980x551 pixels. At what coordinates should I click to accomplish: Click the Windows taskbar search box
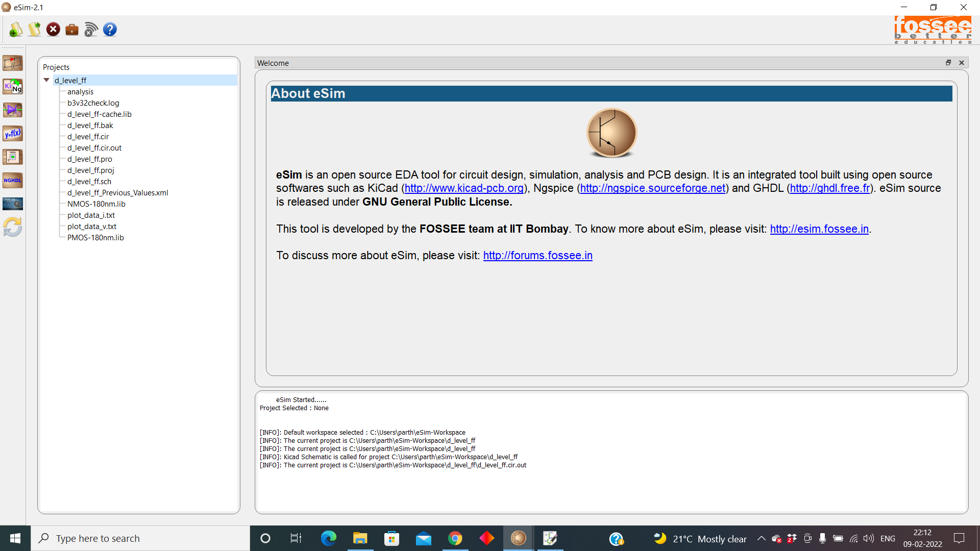click(x=140, y=538)
